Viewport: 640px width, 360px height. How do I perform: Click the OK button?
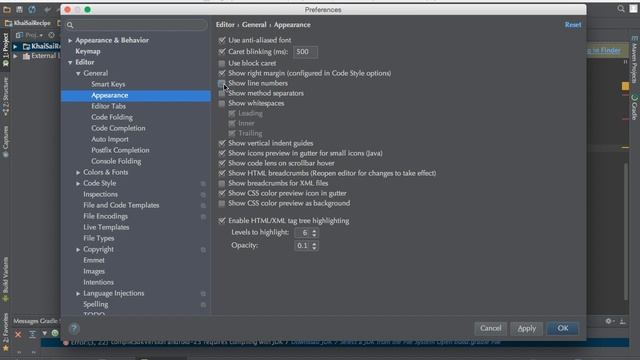[x=562, y=329]
